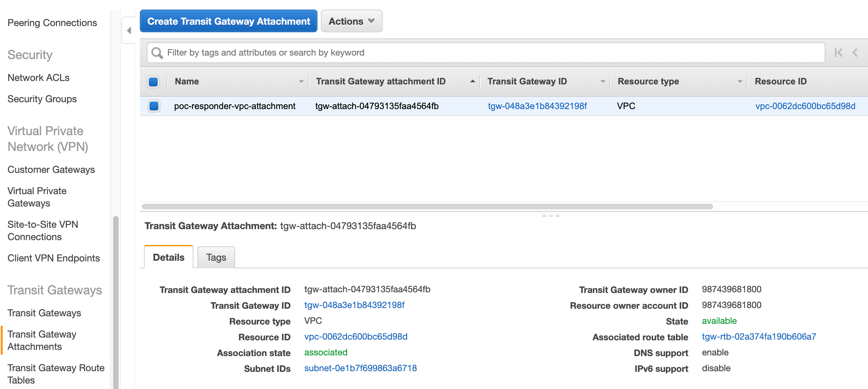This screenshot has height=389, width=868.
Task: Open the Transit Gateway ID column dropdown
Action: tap(603, 82)
